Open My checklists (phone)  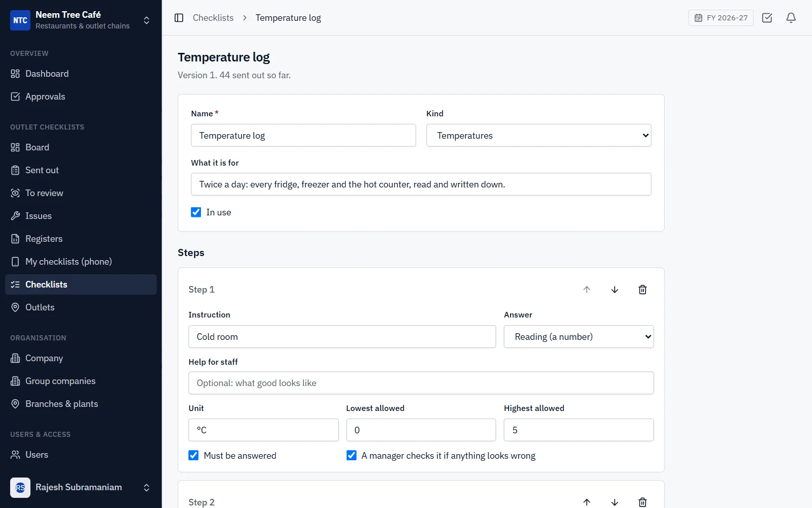pos(81,262)
